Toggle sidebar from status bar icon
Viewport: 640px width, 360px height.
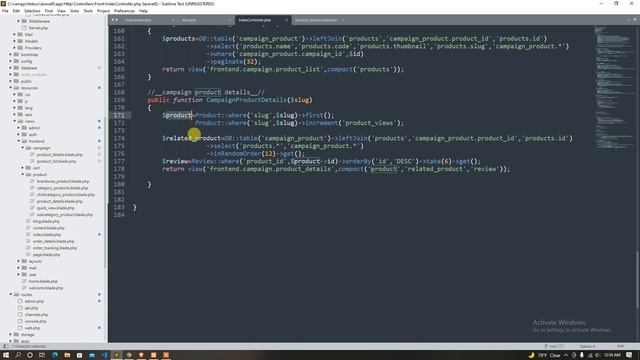[x=6, y=346]
